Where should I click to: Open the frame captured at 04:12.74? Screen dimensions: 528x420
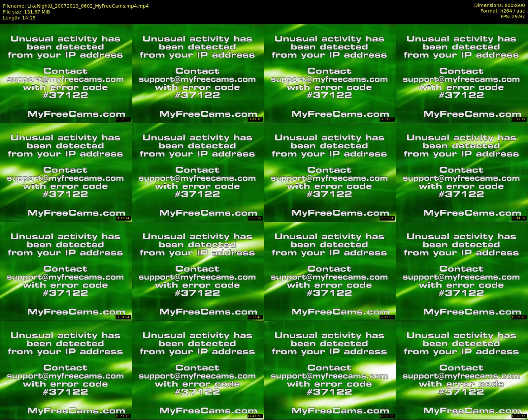coord(66,172)
